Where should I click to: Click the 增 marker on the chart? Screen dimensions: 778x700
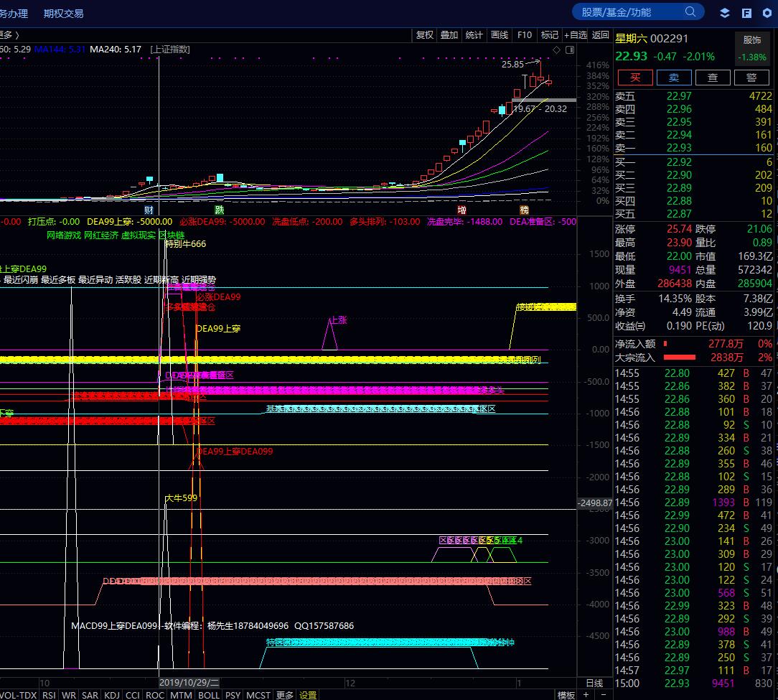click(x=461, y=210)
